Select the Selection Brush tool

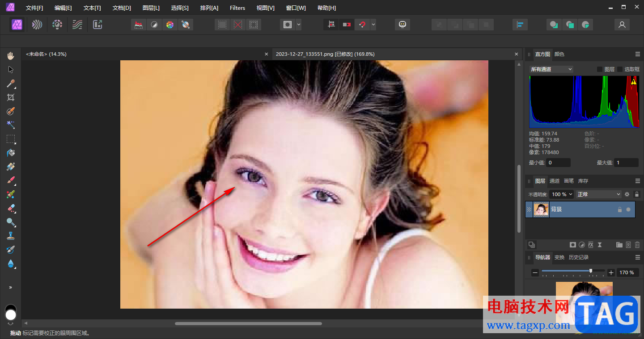(x=11, y=111)
